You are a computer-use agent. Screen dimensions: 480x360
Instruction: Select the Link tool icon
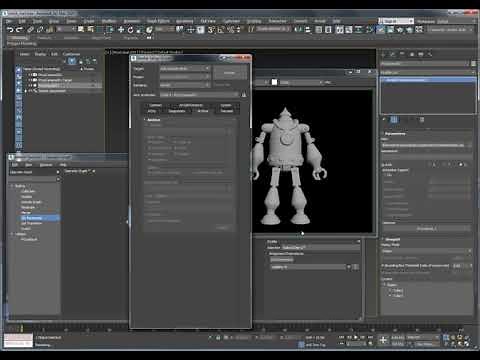click(30, 30)
